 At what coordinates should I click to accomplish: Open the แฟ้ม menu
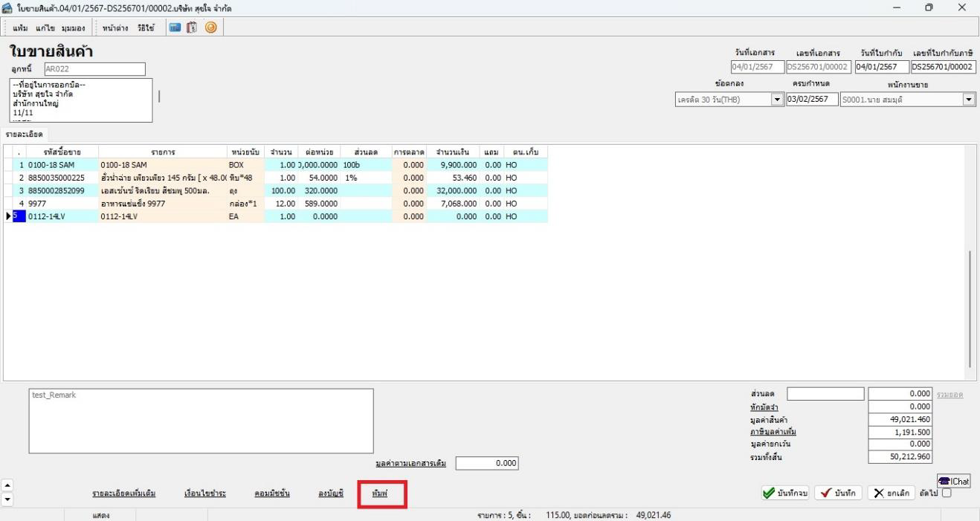pyautogui.click(x=21, y=28)
